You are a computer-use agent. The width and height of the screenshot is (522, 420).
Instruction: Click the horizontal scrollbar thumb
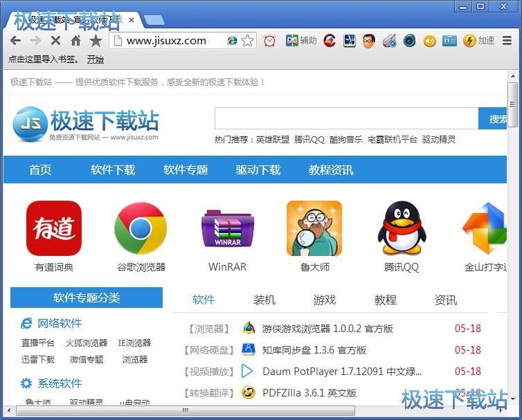click(x=186, y=411)
